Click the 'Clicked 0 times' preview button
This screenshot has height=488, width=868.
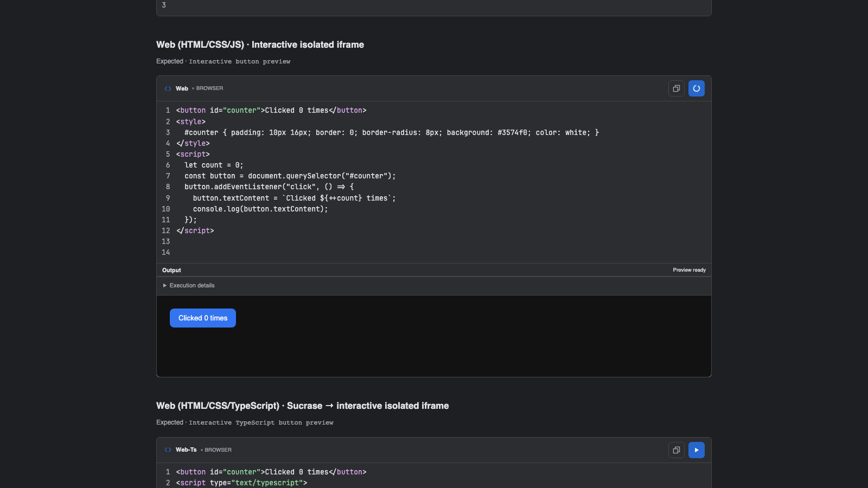click(203, 318)
